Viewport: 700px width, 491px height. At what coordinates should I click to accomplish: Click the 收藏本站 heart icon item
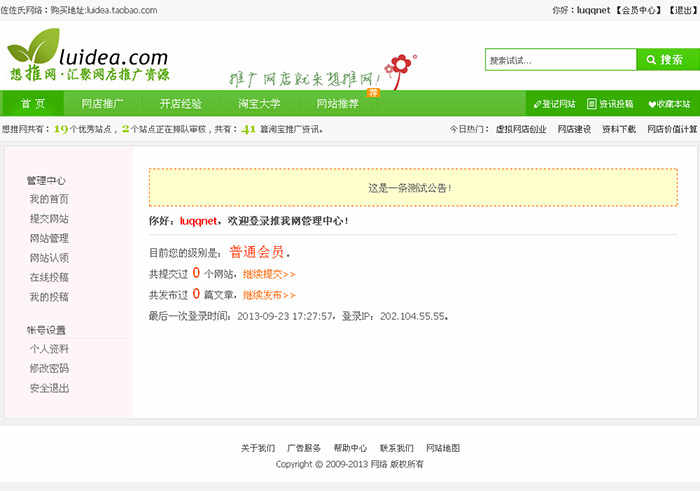pos(669,104)
